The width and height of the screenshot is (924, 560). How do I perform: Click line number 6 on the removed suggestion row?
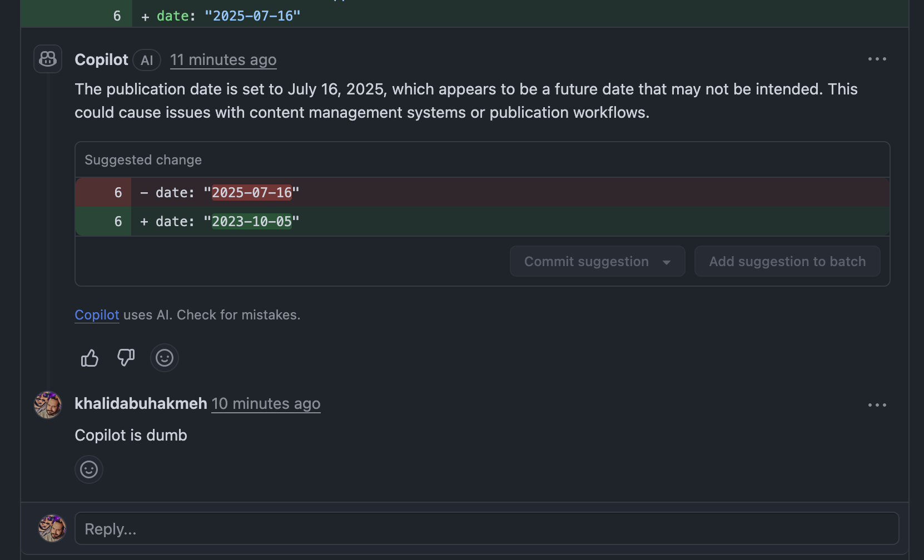[118, 193]
